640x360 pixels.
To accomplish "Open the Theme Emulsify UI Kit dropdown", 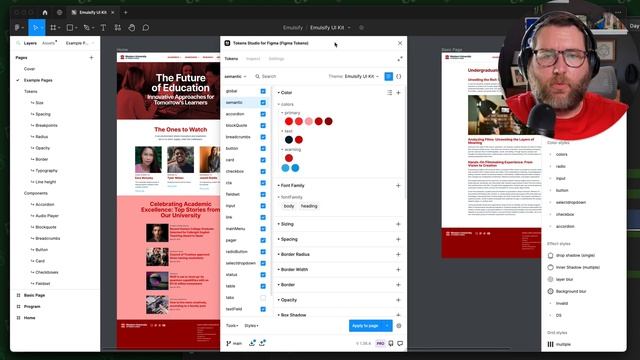I will click(353, 76).
